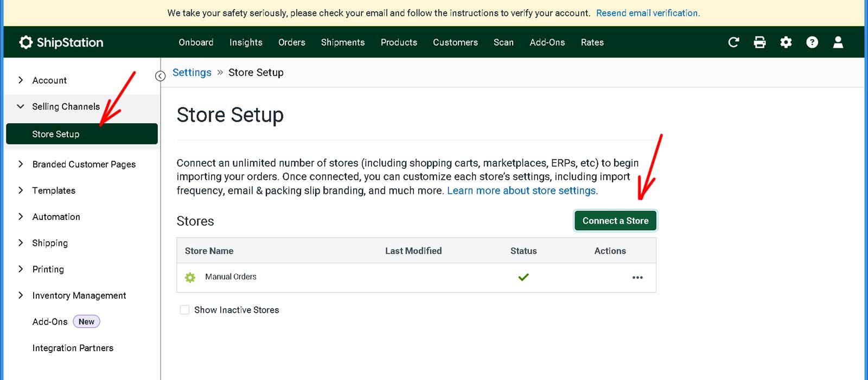The width and height of the screenshot is (868, 380).
Task: Open the Scan tab
Action: pos(503,42)
